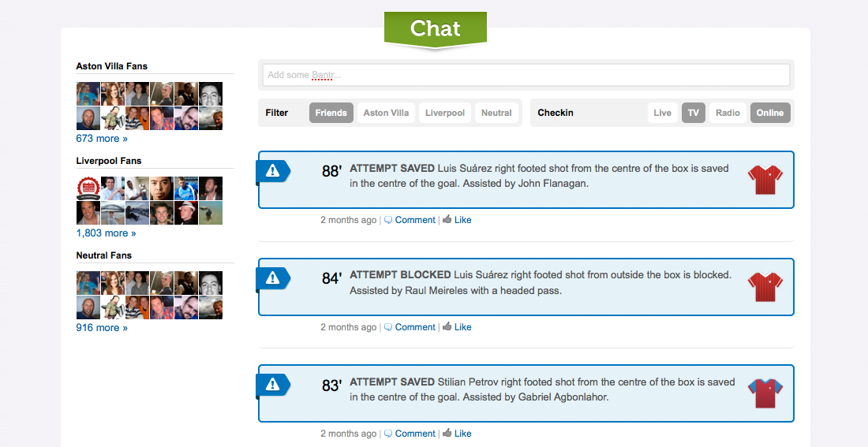Viewport: 868px width, 447px height.
Task: Click the Comment link under the 84' event
Action: click(415, 327)
